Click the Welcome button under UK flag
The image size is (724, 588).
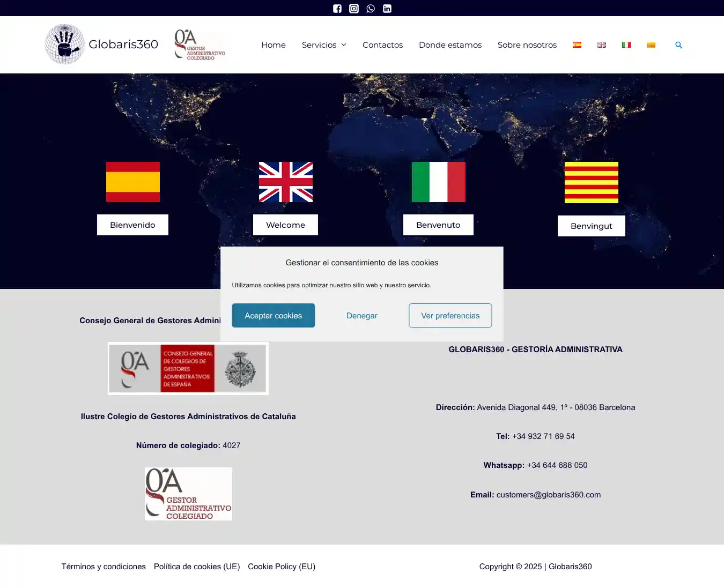[x=285, y=225]
